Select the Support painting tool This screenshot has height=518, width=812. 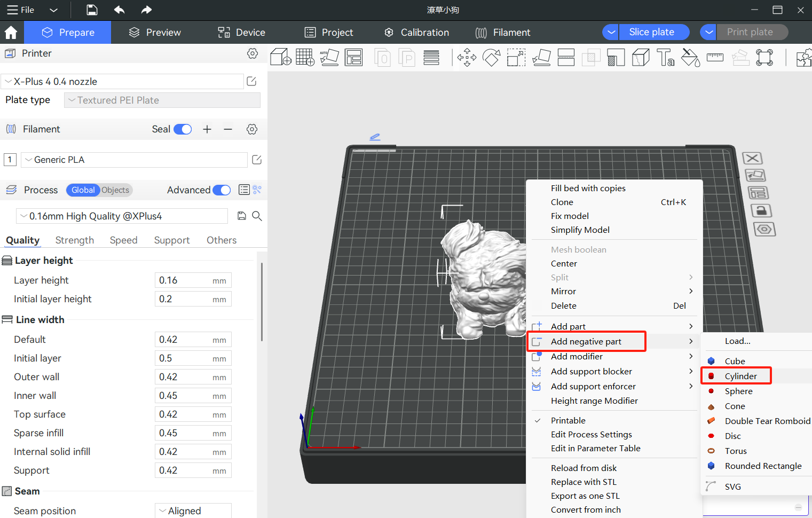coord(616,57)
